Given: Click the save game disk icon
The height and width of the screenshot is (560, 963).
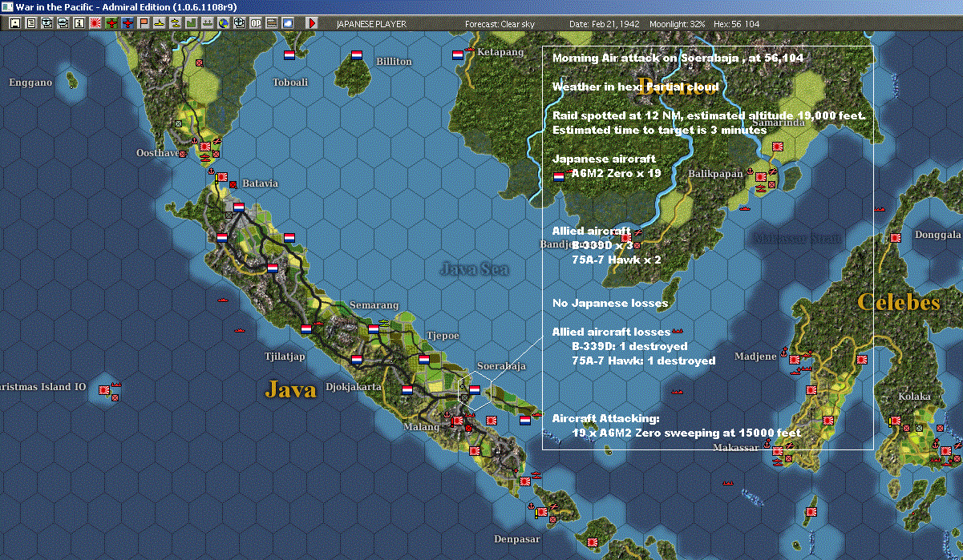Looking at the screenshot, I should (15, 23).
